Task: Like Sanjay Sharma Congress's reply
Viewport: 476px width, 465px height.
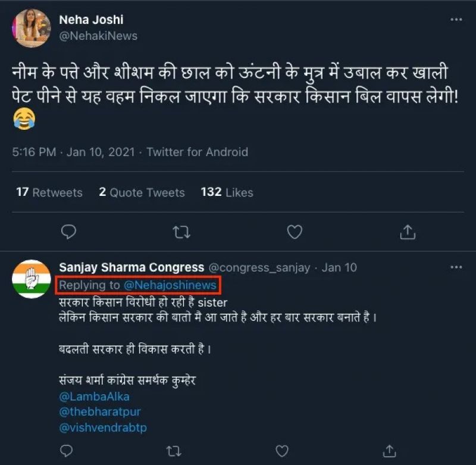Action: 284,451
